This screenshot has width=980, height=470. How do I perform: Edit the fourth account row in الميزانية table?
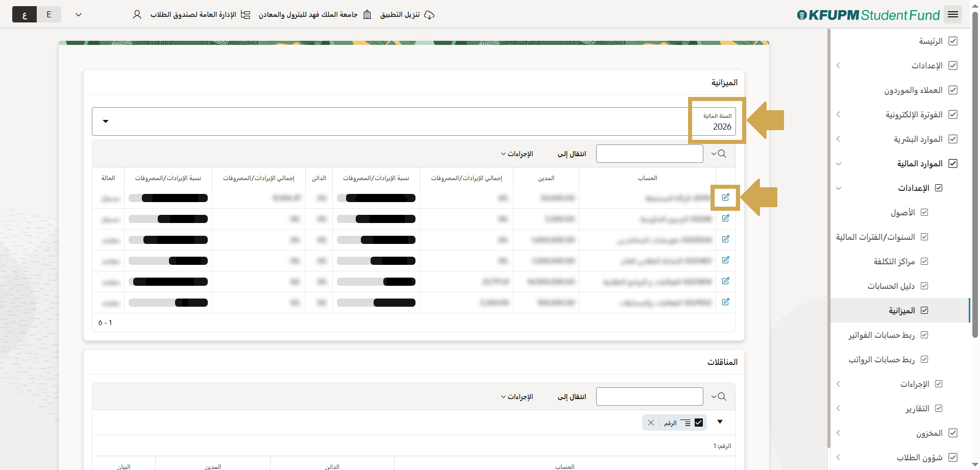tap(725, 260)
